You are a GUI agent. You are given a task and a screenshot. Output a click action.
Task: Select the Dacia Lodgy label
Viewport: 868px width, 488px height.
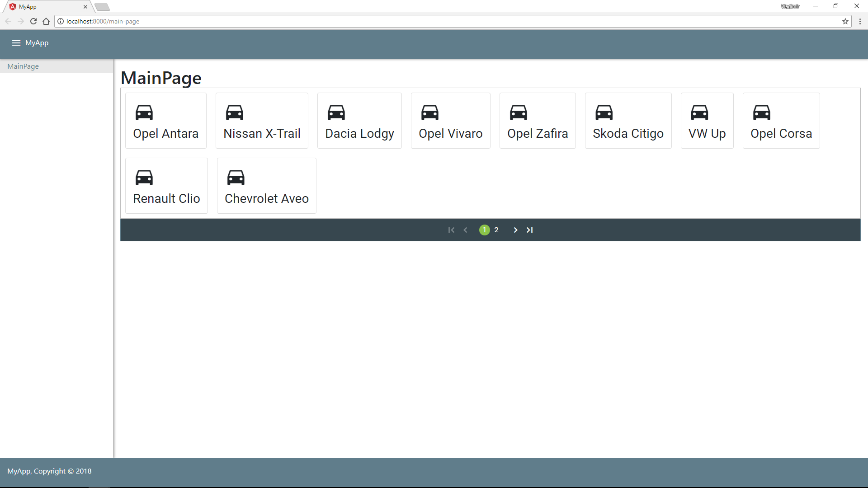click(359, 134)
